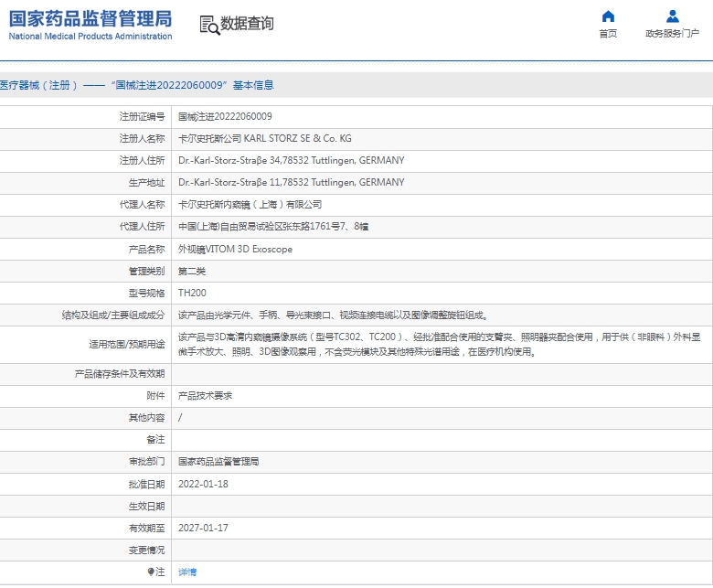Click approving department 国家药品监督管理局 value
This screenshot has height=588, width=713.
[x=218, y=462]
